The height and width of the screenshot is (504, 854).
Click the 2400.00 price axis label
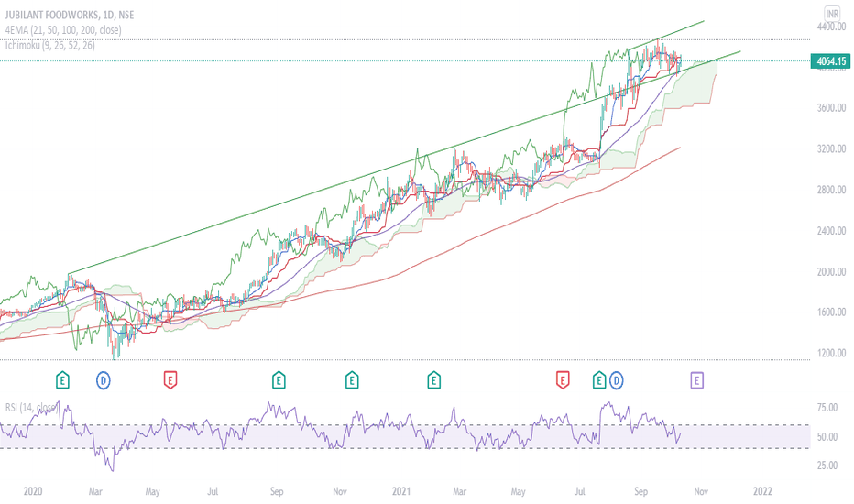click(832, 231)
